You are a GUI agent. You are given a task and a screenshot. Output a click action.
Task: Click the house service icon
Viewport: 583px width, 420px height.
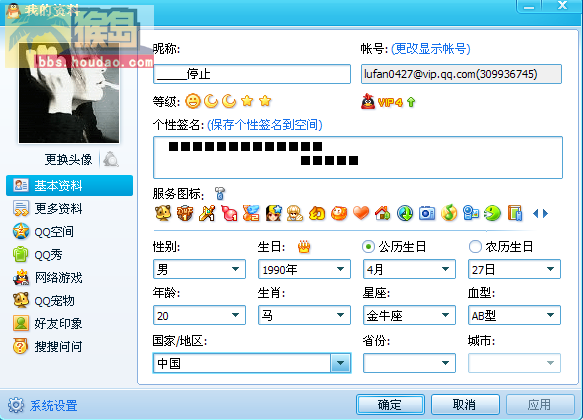383,213
